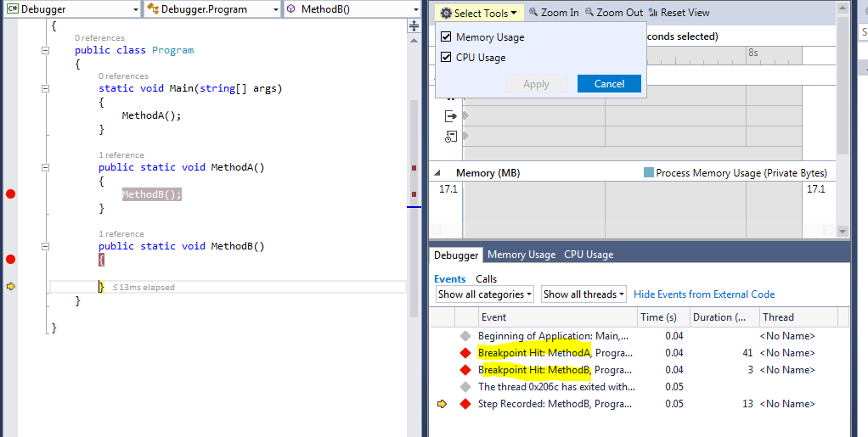Click the code editor vertical scrollbar
Image resolution: width=868 pixels, height=437 pixels.
point(414,209)
